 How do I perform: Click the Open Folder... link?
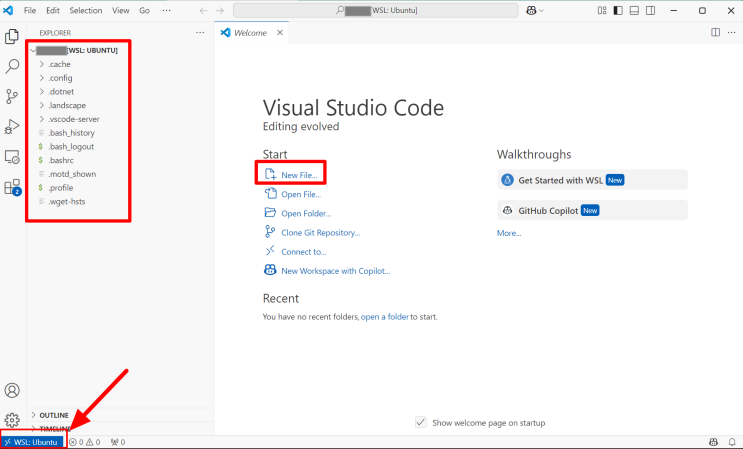coord(306,214)
